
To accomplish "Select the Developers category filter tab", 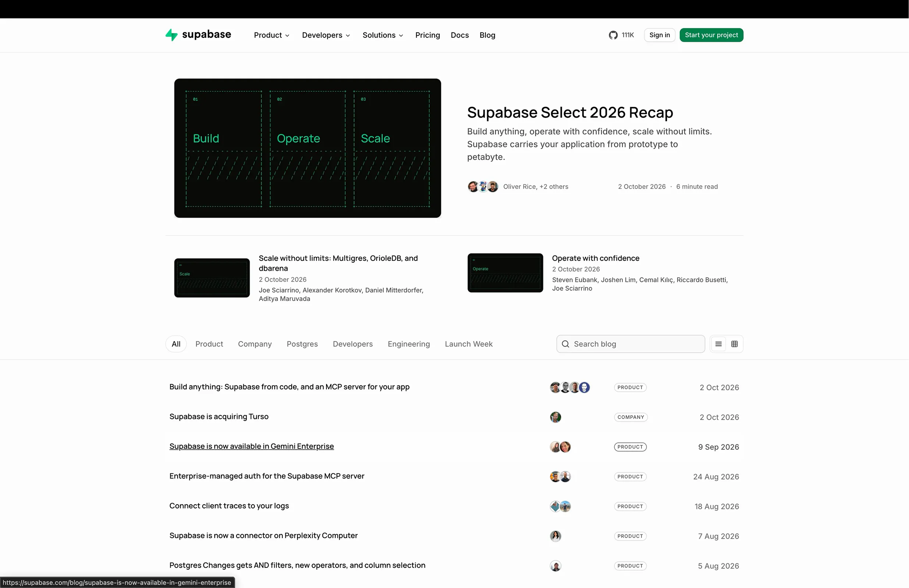I will coord(353,344).
